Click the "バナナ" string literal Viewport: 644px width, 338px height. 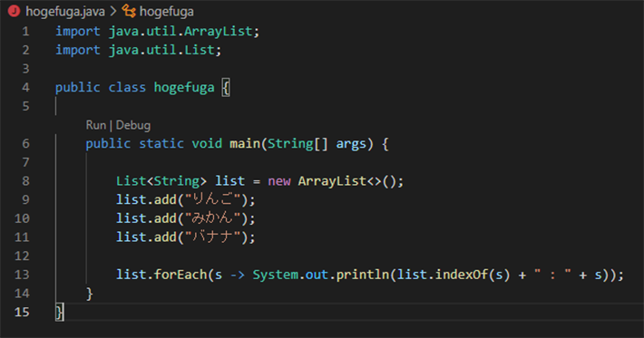coord(213,237)
